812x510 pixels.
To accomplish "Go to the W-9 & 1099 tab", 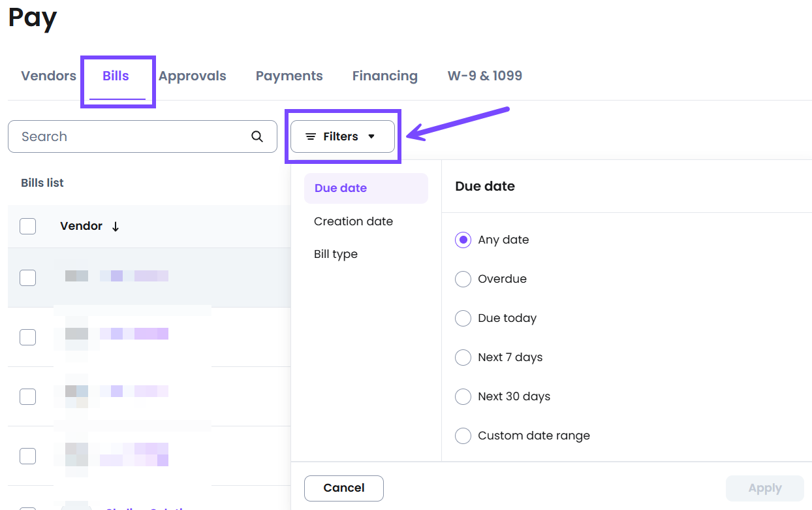I will coord(484,76).
